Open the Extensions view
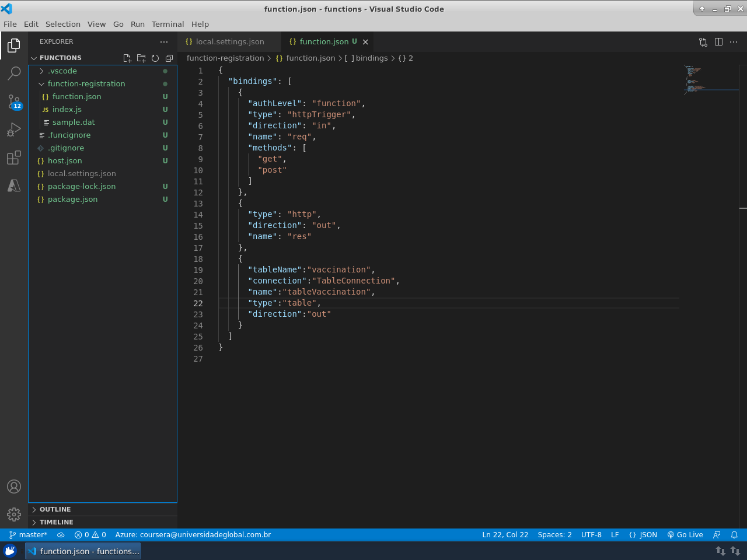Image resolution: width=747 pixels, height=560 pixels. (x=14, y=157)
